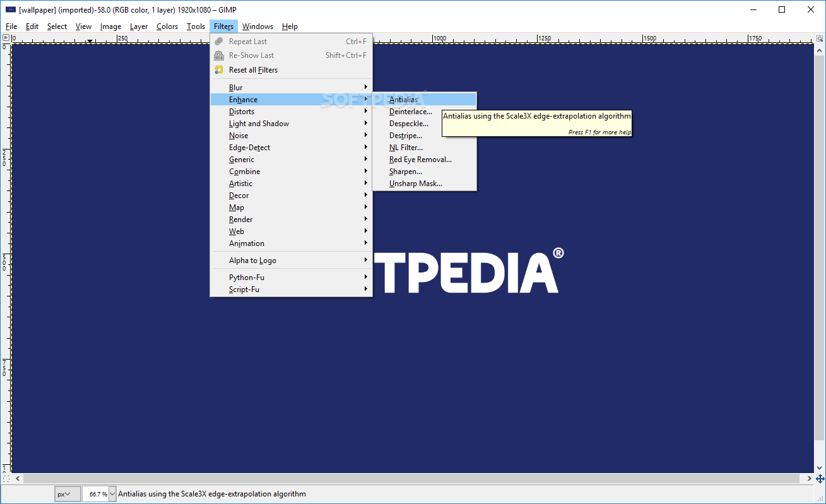The width and height of the screenshot is (826, 504).
Task: Expand the Artistic submenu
Action: coord(291,184)
